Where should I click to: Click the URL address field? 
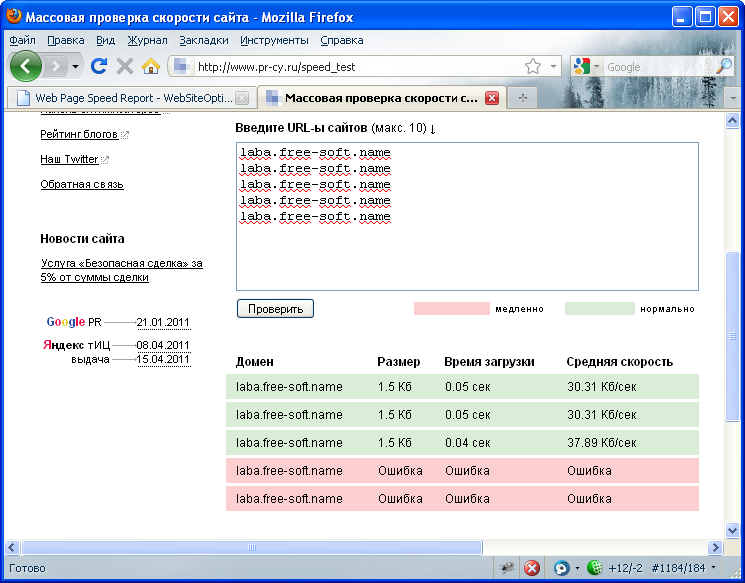point(357,67)
